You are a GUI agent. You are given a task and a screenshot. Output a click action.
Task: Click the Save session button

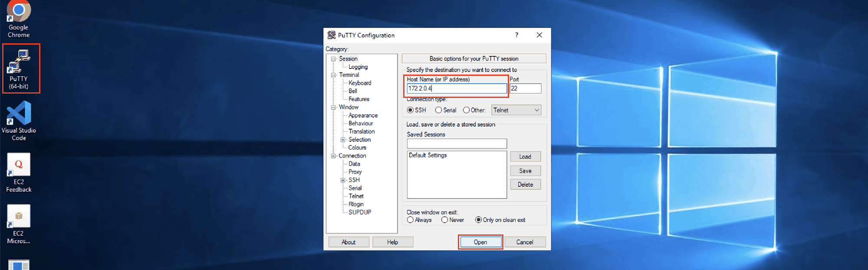(525, 171)
